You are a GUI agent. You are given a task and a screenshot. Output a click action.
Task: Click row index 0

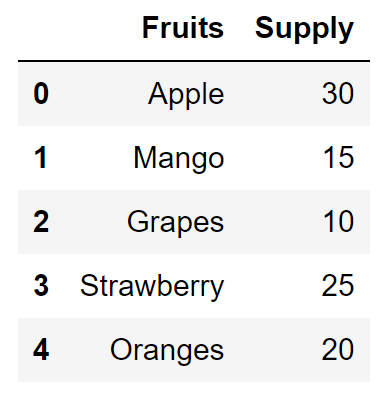click(41, 94)
